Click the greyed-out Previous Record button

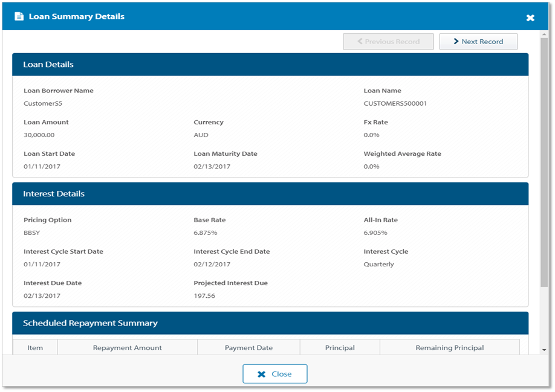tap(388, 42)
